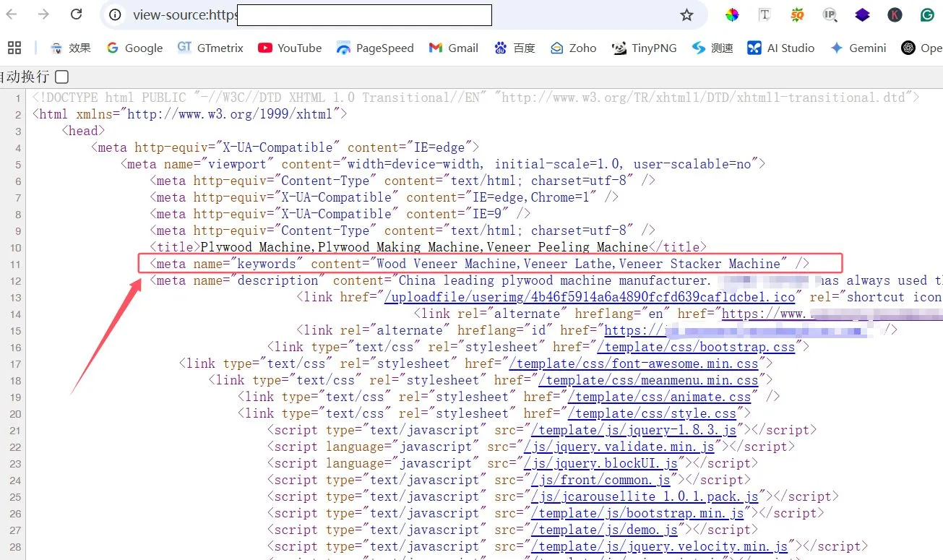
Task: Open the bootstrap.css stylesheet link
Action: tap(698, 346)
